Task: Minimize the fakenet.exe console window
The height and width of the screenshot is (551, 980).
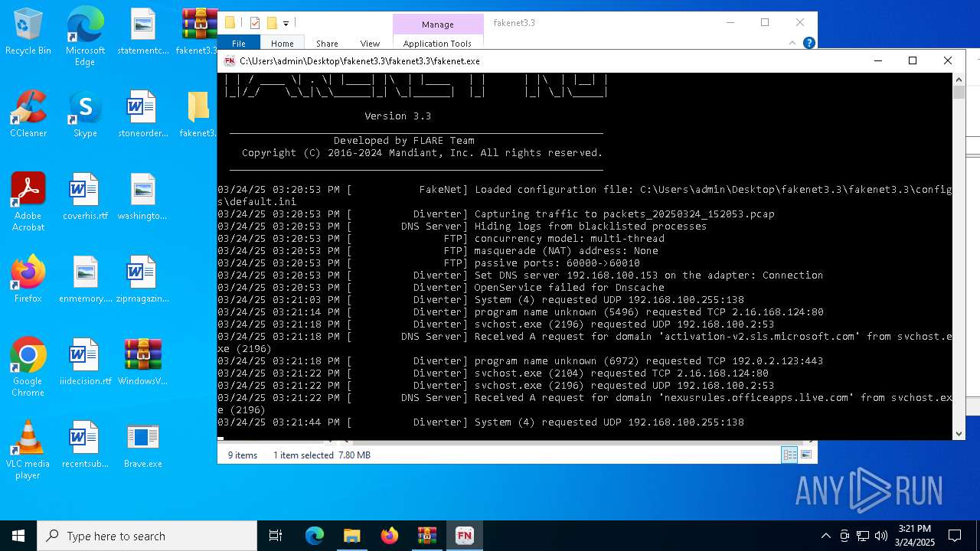Action: coord(877,60)
